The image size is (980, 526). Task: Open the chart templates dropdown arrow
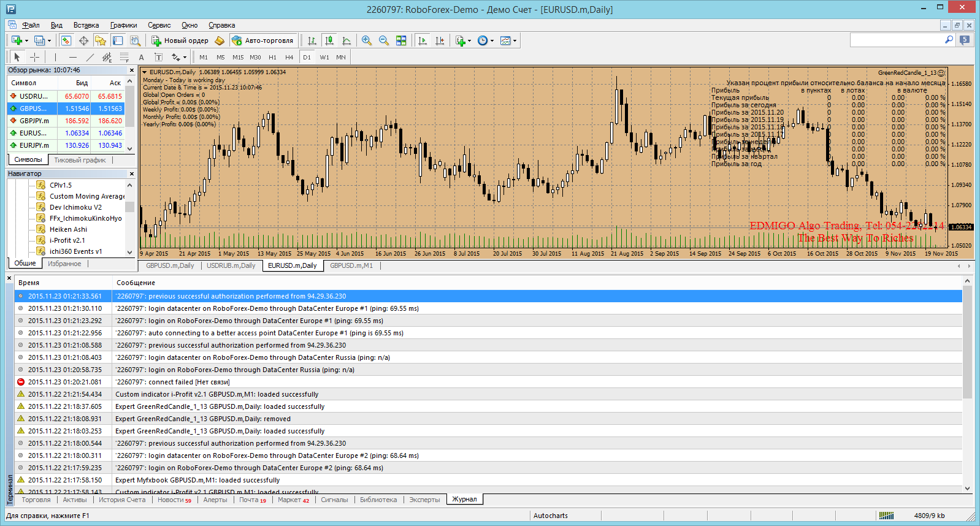pyautogui.click(x=515, y=41)
